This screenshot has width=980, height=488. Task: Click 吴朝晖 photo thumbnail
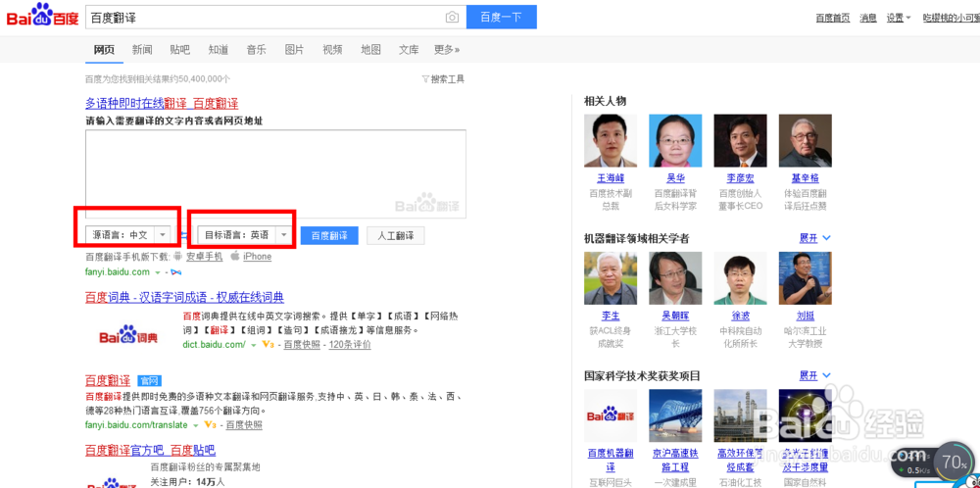coord(675,278)
